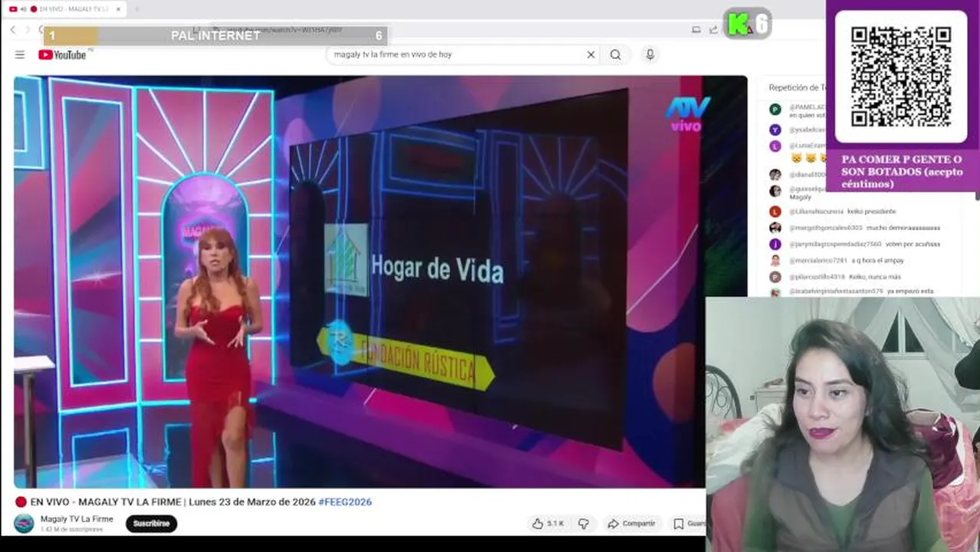The width and height of the screenshot is (980, 552).
Task: Save the video with Guardar button
Action: (x=689, y=524)
